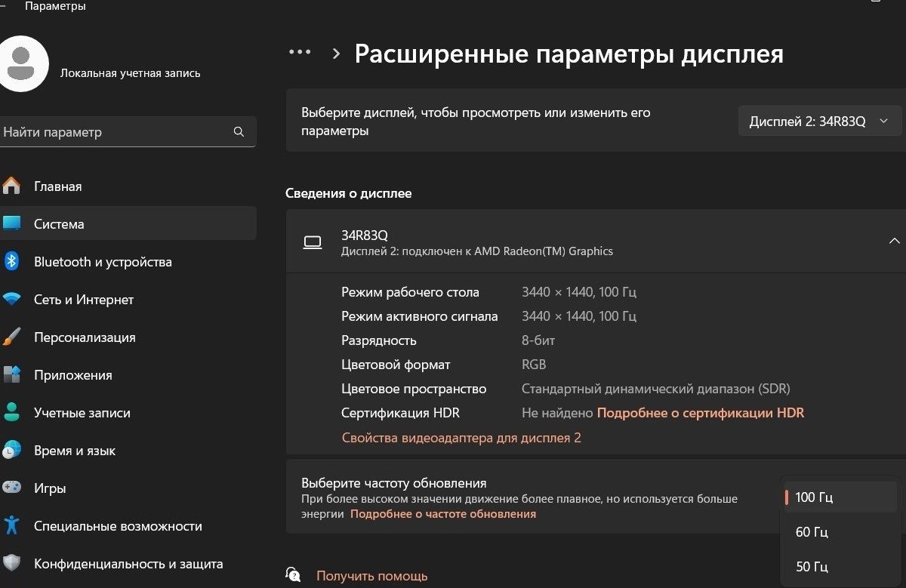Open 'Подробнее о сертификации HDR' link

pos(700,413)
